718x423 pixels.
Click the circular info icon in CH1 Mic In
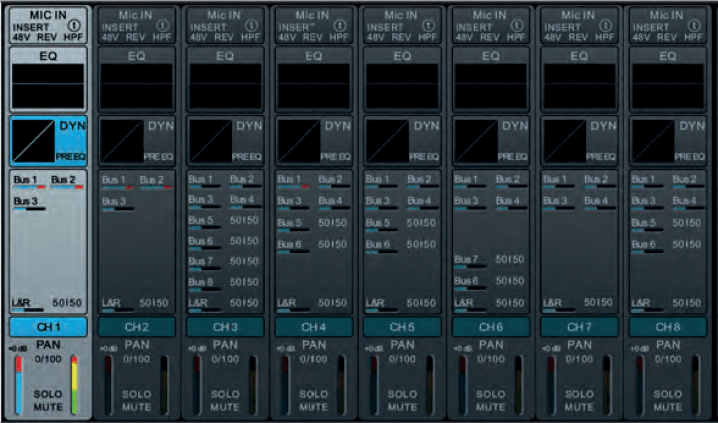coord(74,26)
